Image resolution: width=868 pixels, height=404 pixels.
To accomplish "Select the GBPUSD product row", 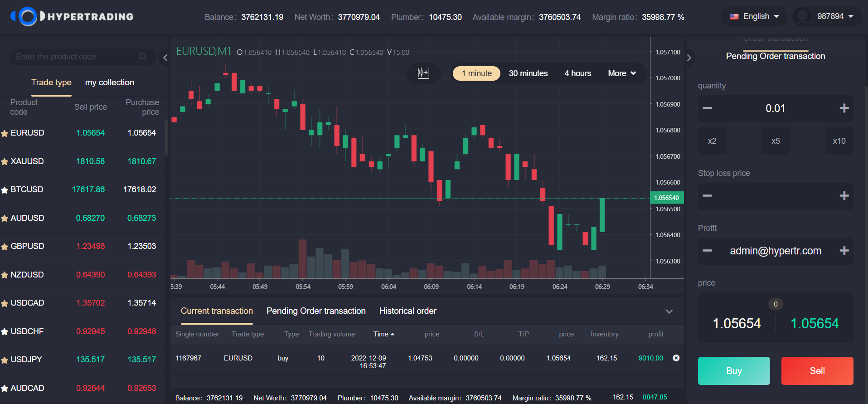I will click(82, 247).
